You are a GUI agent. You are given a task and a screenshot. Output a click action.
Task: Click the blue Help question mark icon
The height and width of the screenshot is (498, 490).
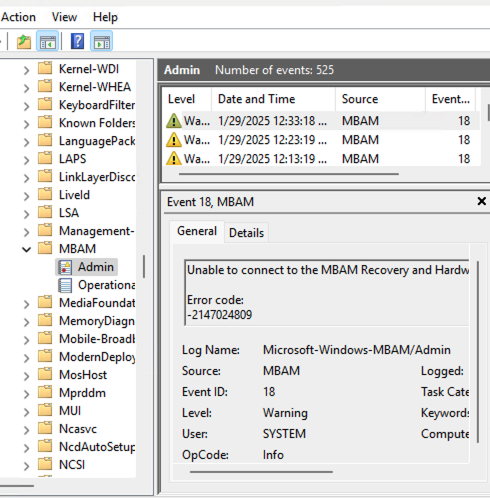tap(77, 41)
